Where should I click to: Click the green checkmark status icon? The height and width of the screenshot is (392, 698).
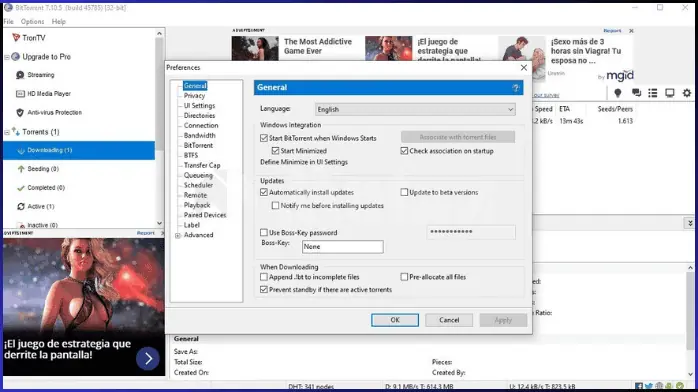(680, 386)
